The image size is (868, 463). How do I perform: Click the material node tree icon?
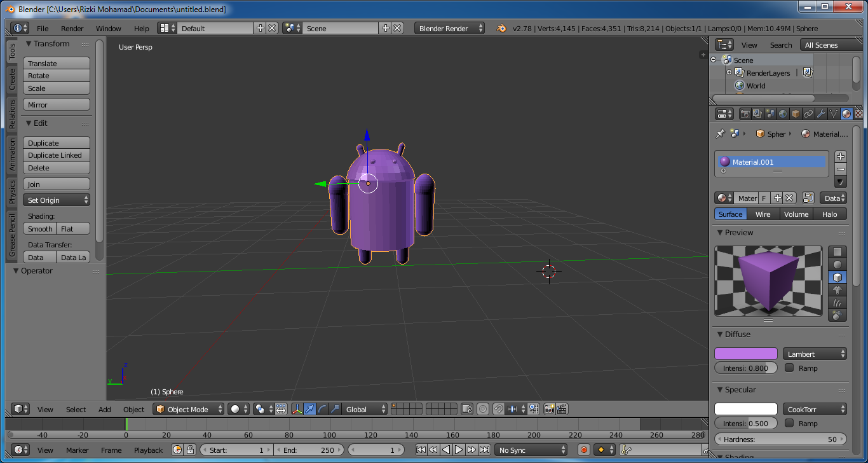tap(808, 198)
